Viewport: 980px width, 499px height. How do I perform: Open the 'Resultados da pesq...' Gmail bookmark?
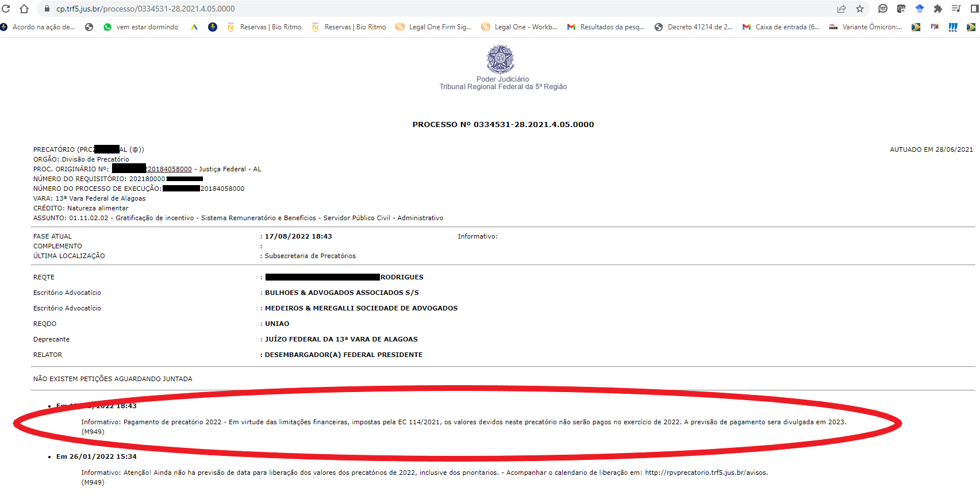(x=606, y=27)
